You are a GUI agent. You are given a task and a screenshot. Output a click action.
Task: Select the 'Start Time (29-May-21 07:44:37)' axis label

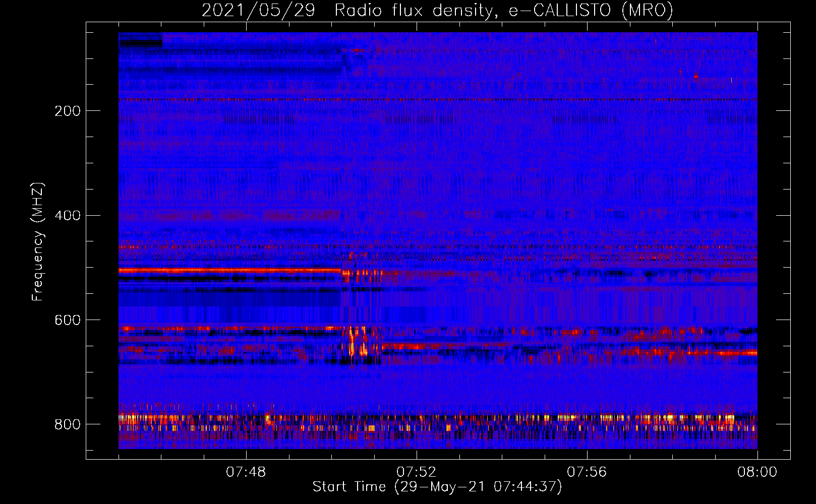(437, 487)
